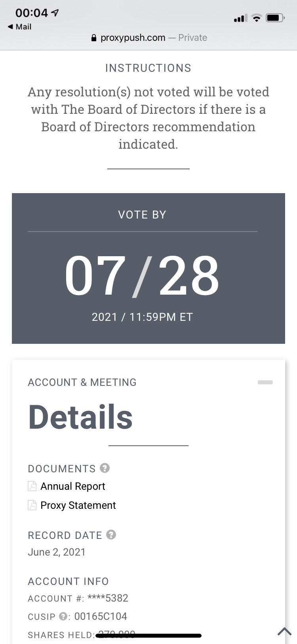297x644 pixels.
Task: Tap the scroll-to-top chevron arrow
Action: click(284, 631)
